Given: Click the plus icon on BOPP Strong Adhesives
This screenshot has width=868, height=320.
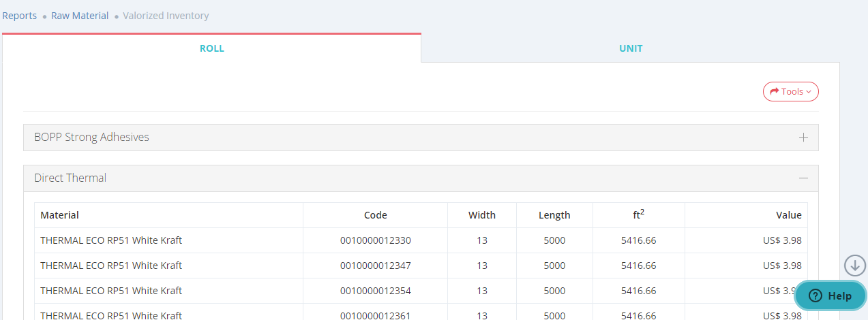Looking at the screenshot, I should coord(803,138).
